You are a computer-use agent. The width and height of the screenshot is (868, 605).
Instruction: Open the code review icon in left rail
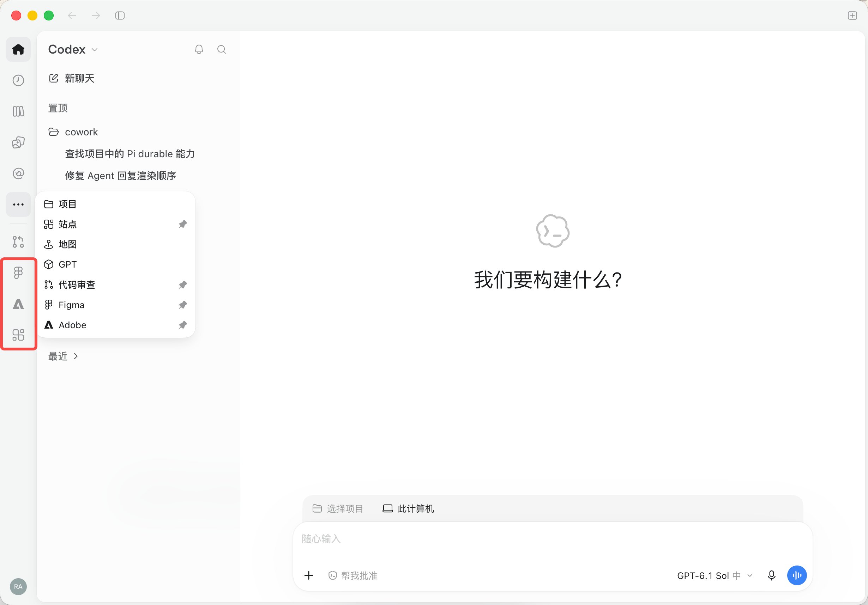coord(18,242)
